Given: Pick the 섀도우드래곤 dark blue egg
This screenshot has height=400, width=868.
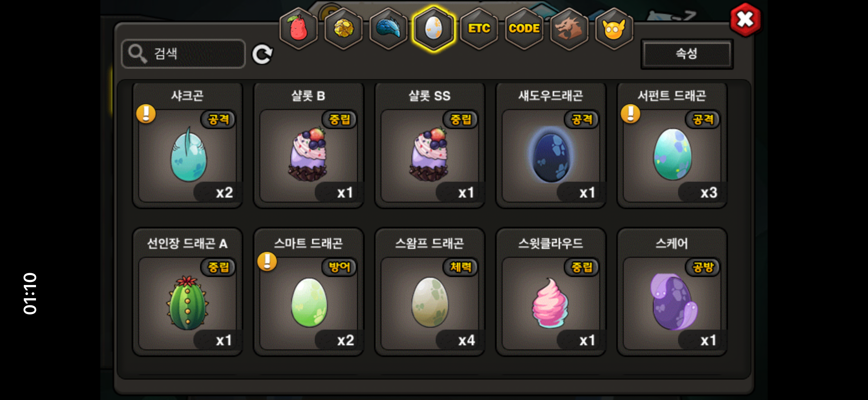Looking at the screenshot, I should click(551, 145).
